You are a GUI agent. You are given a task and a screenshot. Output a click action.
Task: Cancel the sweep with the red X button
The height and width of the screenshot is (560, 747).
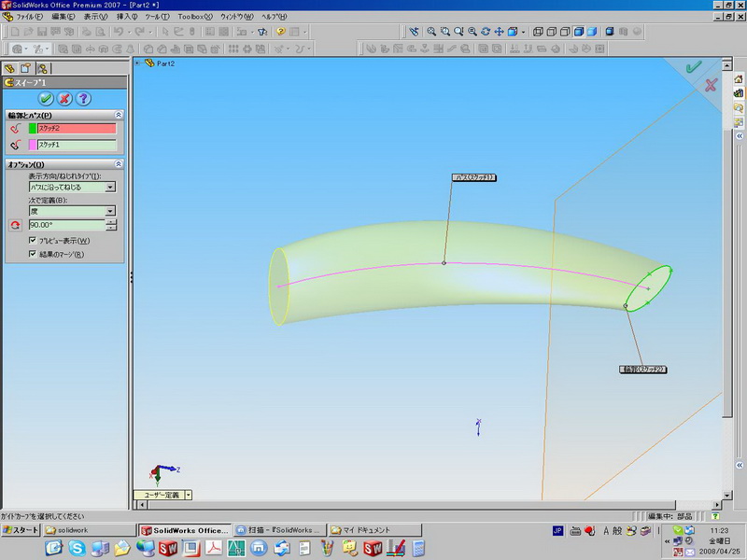(64, 99)
